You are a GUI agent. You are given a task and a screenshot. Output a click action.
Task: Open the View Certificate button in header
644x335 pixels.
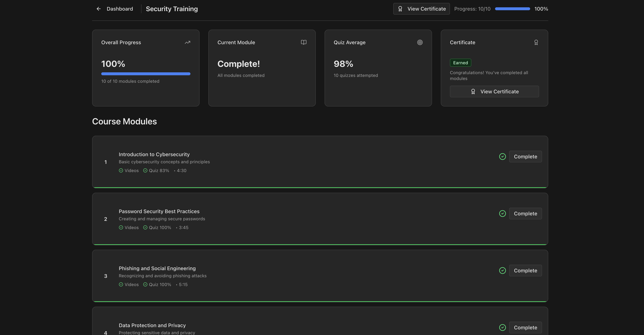[421, 9]
